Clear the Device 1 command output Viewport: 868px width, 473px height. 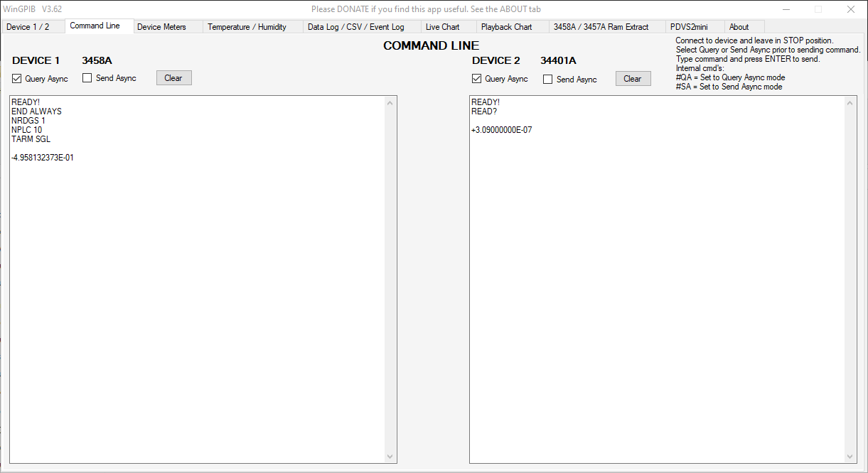click(173, 78)
